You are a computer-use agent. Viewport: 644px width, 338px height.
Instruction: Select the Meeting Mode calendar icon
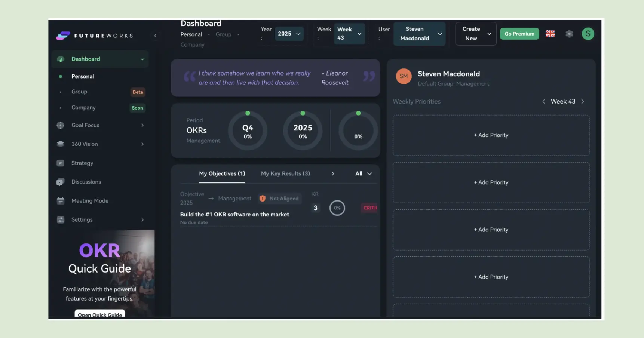pos(60,201)
